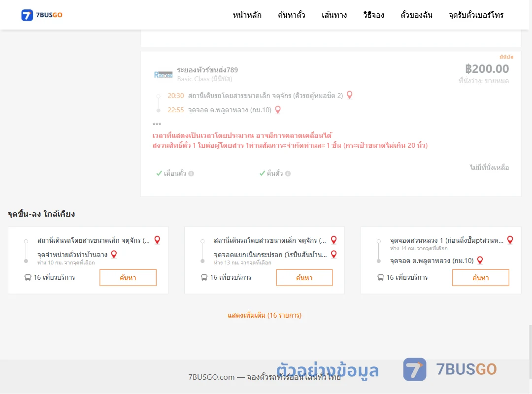Click the 20:30 departure time

[176, 96]
